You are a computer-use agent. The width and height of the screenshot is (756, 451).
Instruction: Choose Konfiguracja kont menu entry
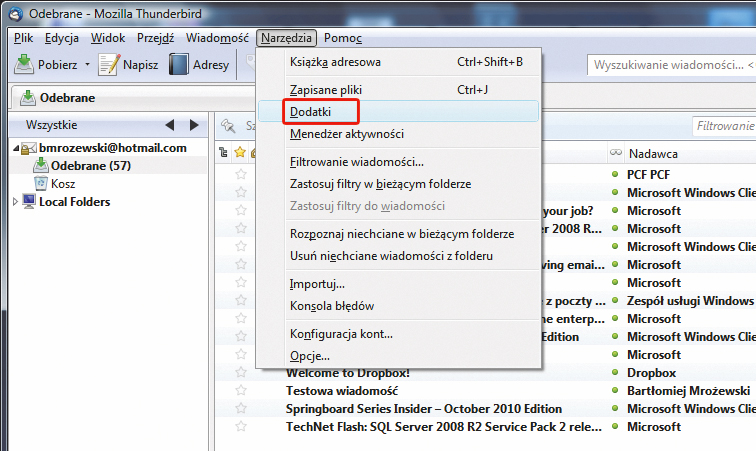pos(341,334)
